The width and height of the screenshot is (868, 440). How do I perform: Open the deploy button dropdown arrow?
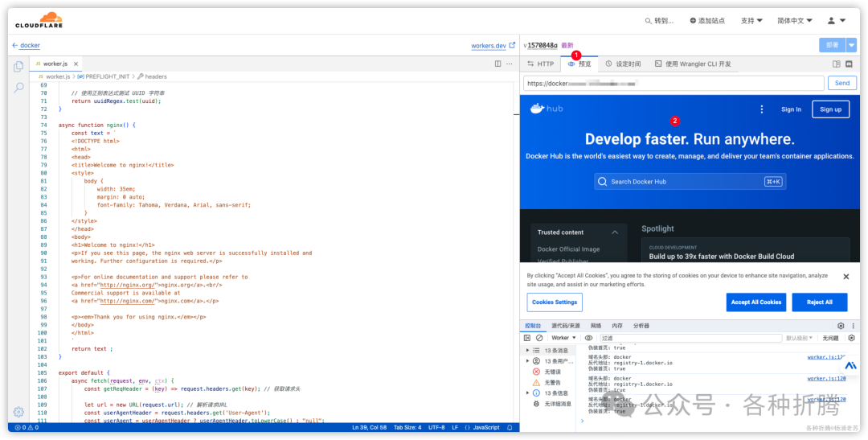click(x=851, y=45)
